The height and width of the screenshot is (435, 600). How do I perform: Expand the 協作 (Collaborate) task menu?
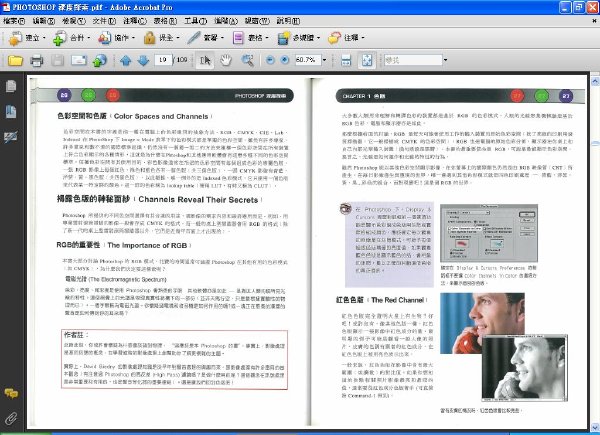pos(117,38)
